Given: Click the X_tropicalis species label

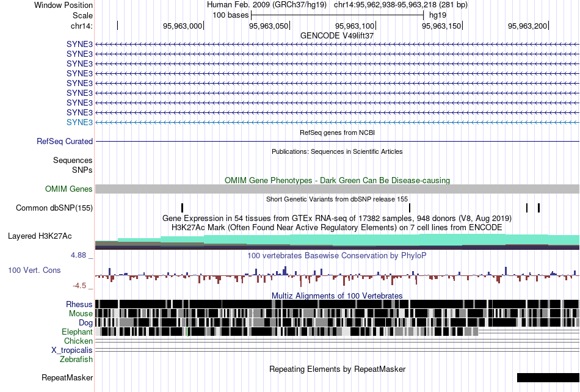Looking at the screenshot, I should point(72,350).
